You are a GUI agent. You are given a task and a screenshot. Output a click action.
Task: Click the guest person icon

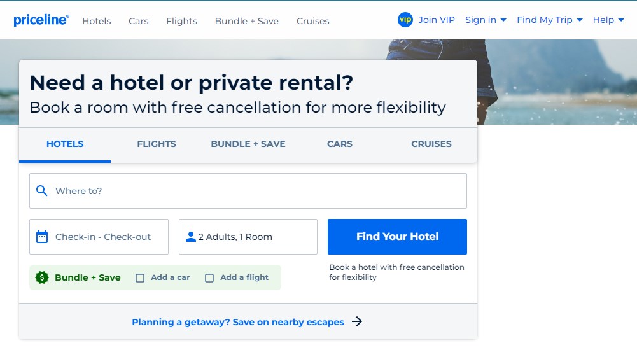(x=190, y=237)
